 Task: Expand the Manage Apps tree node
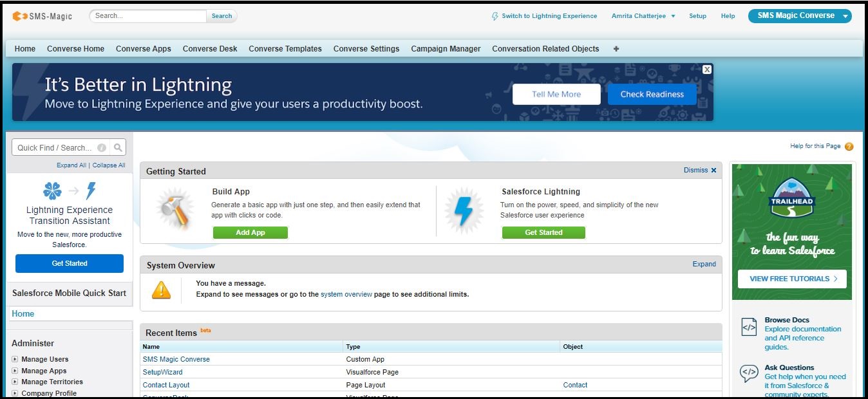pyautogui.click(x=15, y=371)
